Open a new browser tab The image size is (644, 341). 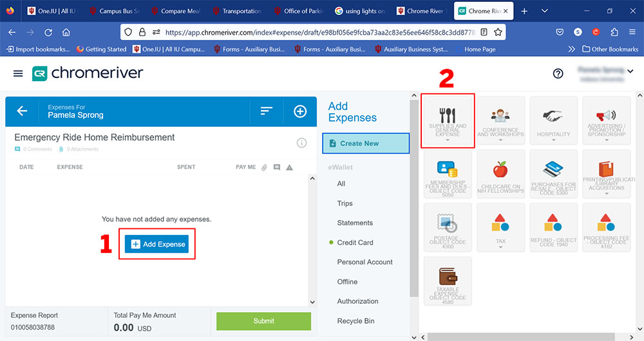[x=524, y=11]
